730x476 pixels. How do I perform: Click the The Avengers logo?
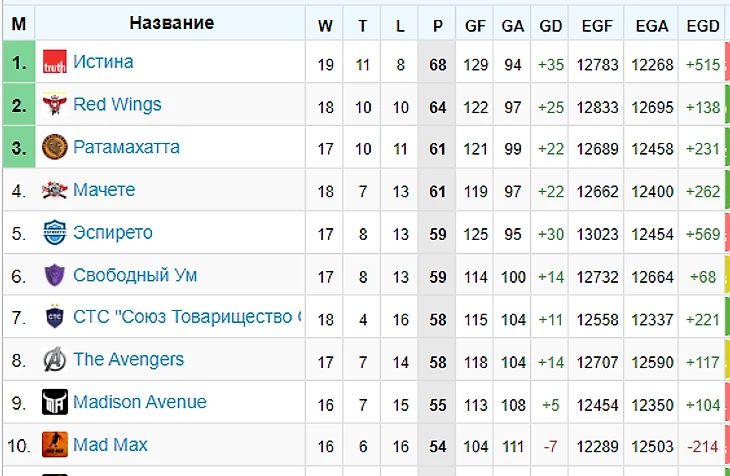click(x=54, y=360)
